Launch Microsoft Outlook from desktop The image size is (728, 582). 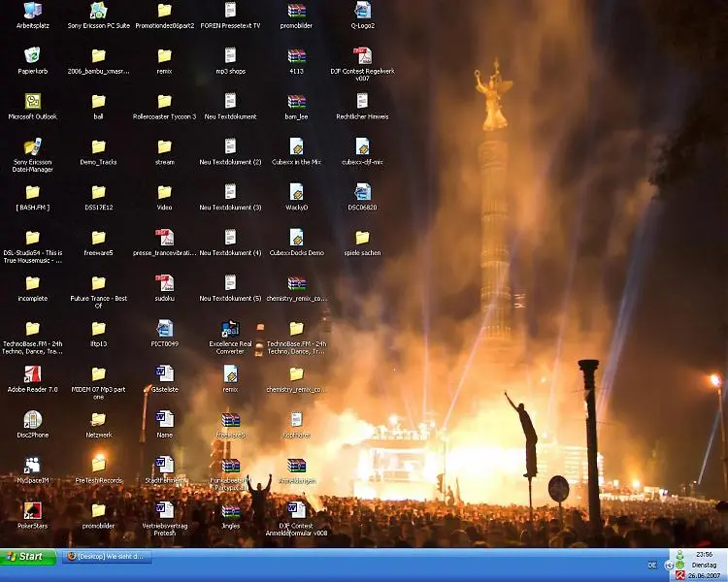click(32, 101)
